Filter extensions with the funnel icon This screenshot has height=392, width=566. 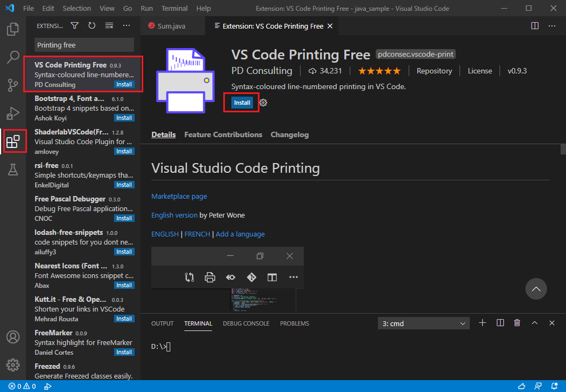[x=75, y=25]
